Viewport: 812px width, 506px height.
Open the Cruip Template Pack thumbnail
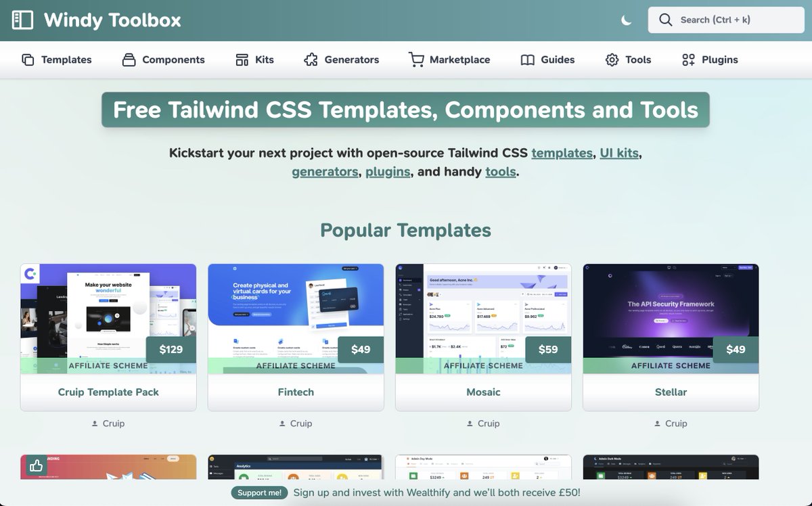coord(108,319)
